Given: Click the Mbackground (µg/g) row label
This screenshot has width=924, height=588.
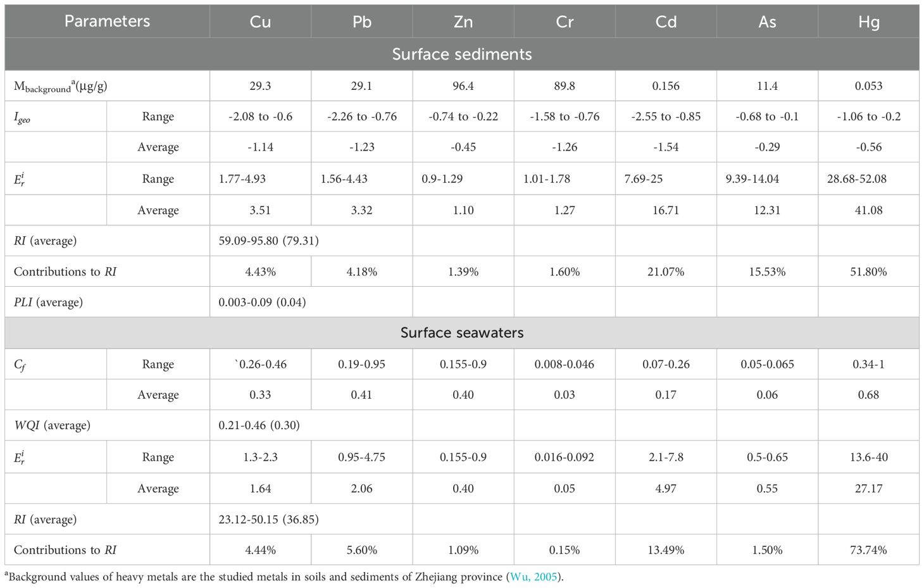Looking at the screenshot, I should coord(61,87).
